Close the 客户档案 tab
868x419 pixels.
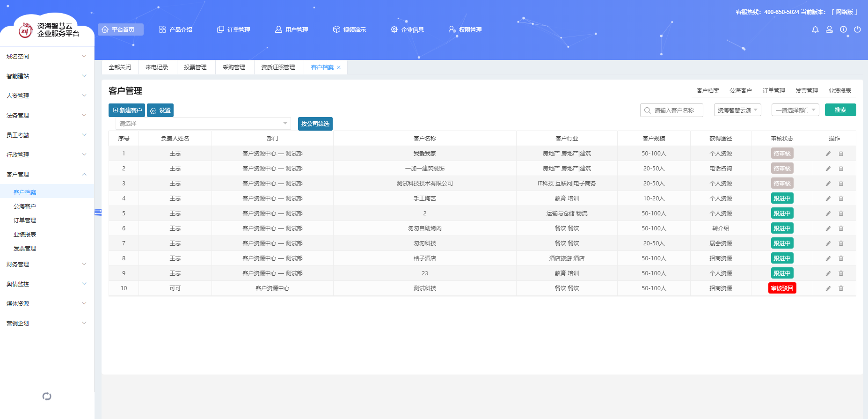(339, 67)
